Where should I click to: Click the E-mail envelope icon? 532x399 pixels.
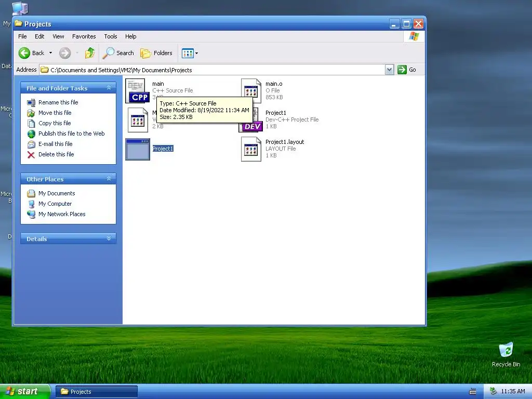31,144
